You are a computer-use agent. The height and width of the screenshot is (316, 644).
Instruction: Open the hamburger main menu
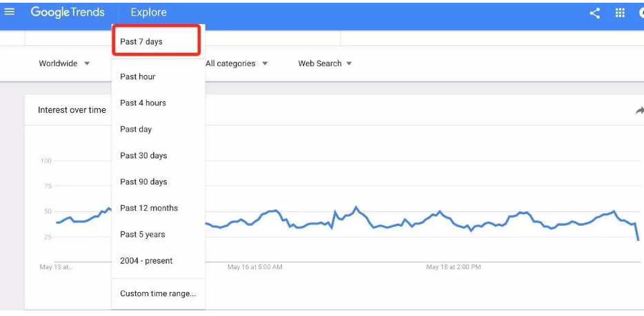point(10,12)
